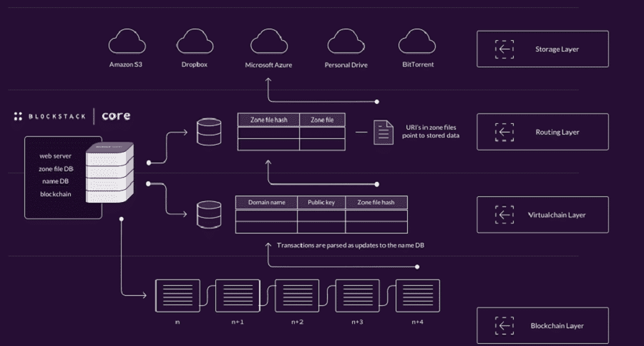Click block n+4 in the chain

point(418,295)
